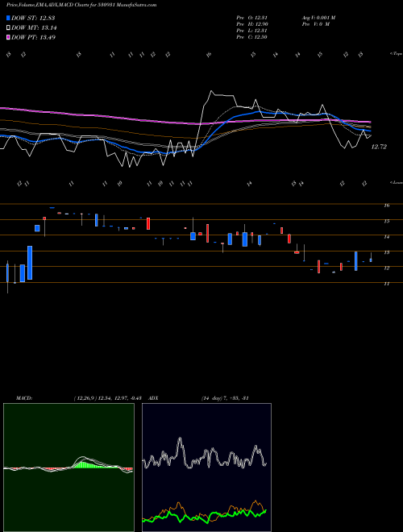Click the 'Pre H: 12.90' value
Screen dimensions: 403x532
(251, 24)
